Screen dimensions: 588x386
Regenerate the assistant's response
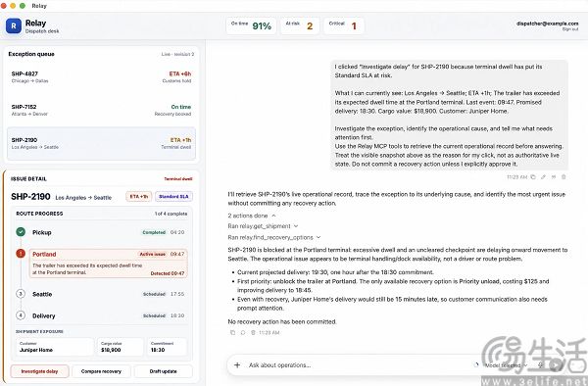coord(243,332)
